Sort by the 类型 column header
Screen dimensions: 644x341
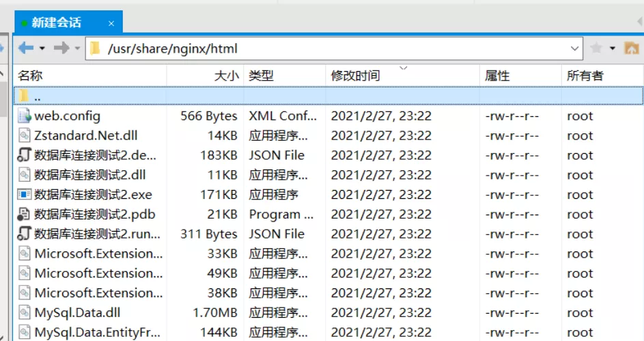(x=285, y=76)
